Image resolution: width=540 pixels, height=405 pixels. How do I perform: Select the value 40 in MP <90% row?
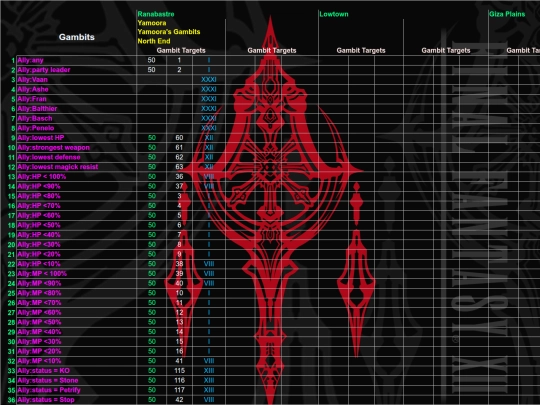[179, 283]
